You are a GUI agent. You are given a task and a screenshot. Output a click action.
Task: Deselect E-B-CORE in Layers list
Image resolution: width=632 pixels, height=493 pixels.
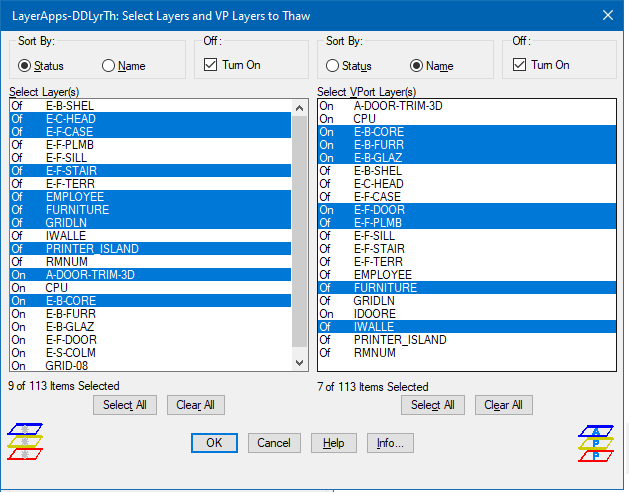coord(150,301)
